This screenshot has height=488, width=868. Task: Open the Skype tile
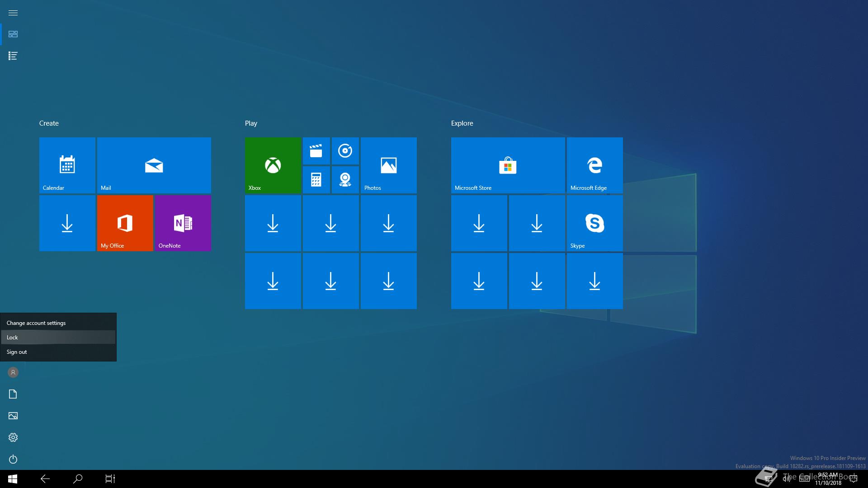pos(595,223)
